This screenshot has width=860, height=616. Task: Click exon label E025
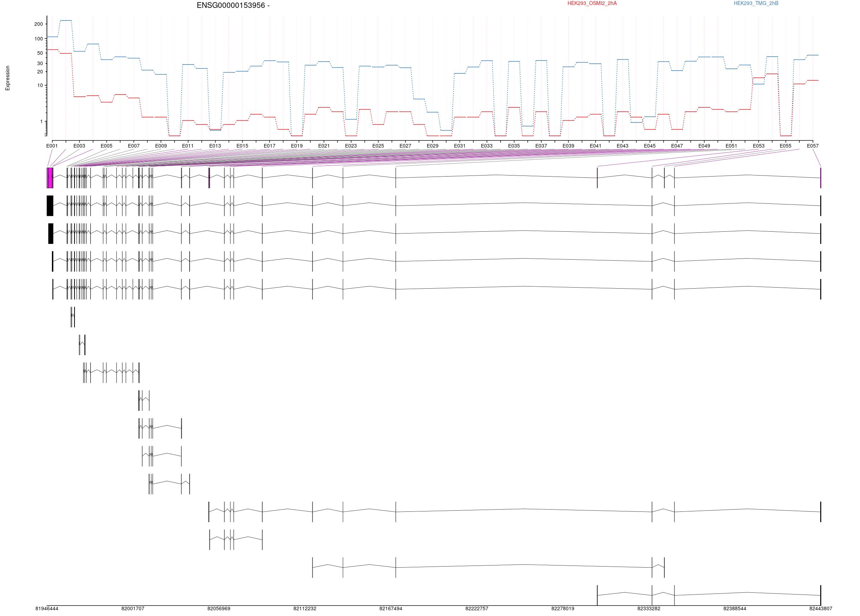tap(378, 146)
